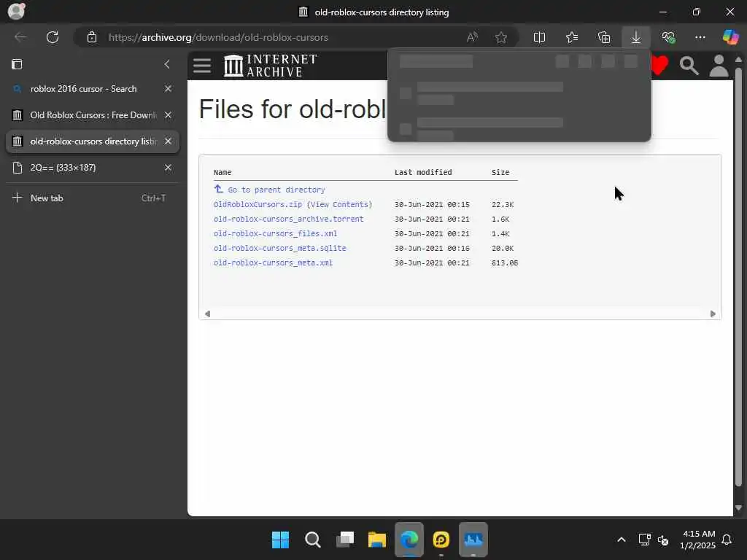This screenshot has width=747, height=560.
Task: Close the roblox 2016 cursor Search tab
Action: 168,88
